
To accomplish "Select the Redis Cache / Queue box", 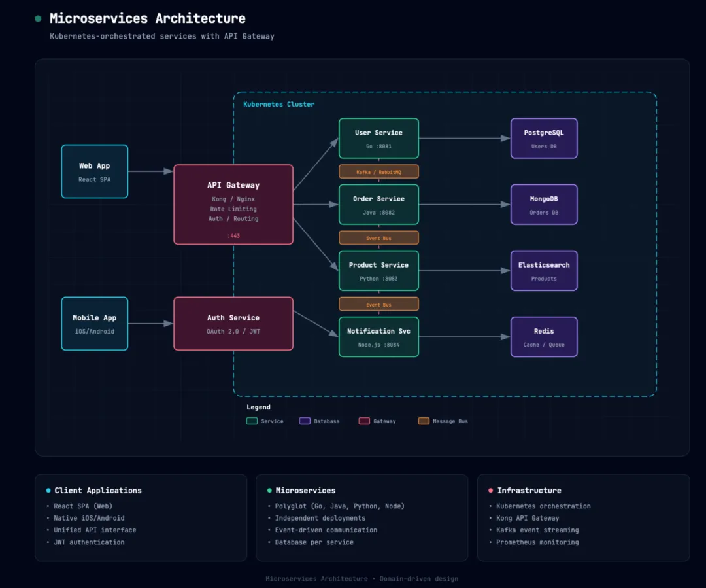I will pos(544,337).
